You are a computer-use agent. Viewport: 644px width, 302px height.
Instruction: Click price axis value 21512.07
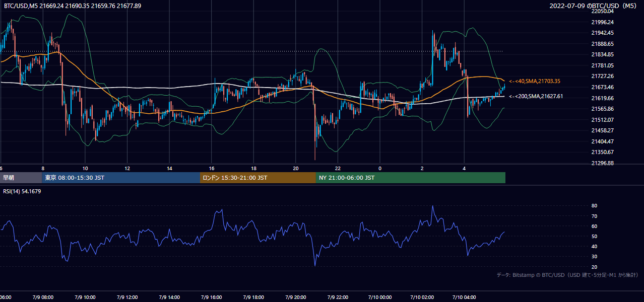coord(602,120)
